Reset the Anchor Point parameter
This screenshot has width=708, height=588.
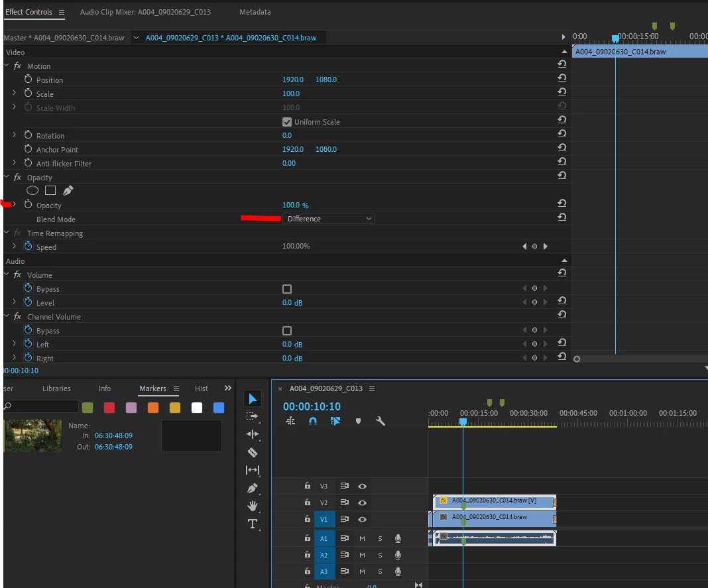[x=561, y=148]
